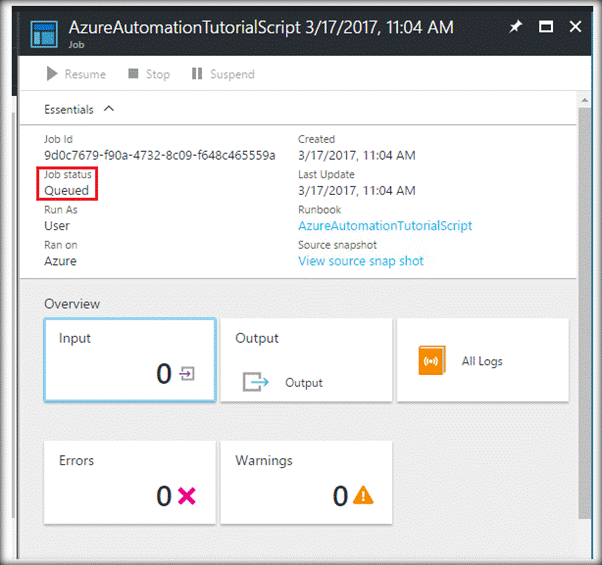
Task: Click the Last Update label
Action: (326, 174)
